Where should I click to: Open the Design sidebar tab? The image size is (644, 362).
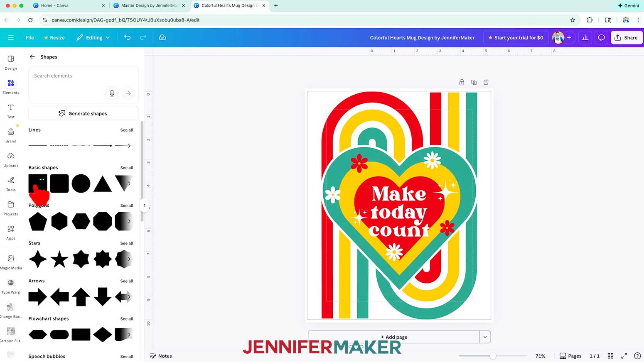pyautogui.click(x=11, y=62)
